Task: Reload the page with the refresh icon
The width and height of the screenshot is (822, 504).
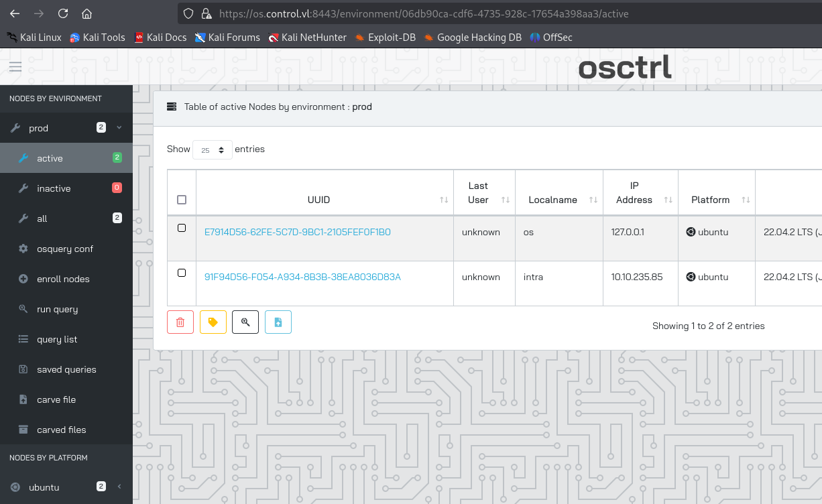Action: [63, 13]
